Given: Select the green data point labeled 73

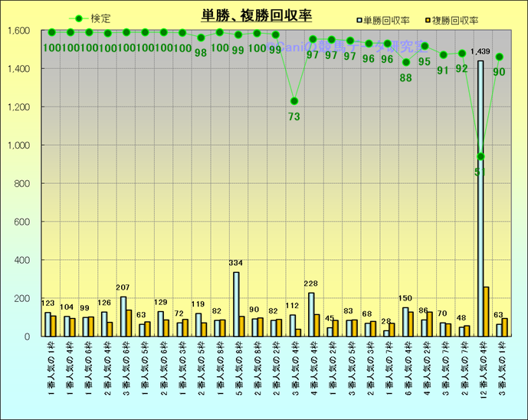Looking at the screenshot, I should pos(294,101).
